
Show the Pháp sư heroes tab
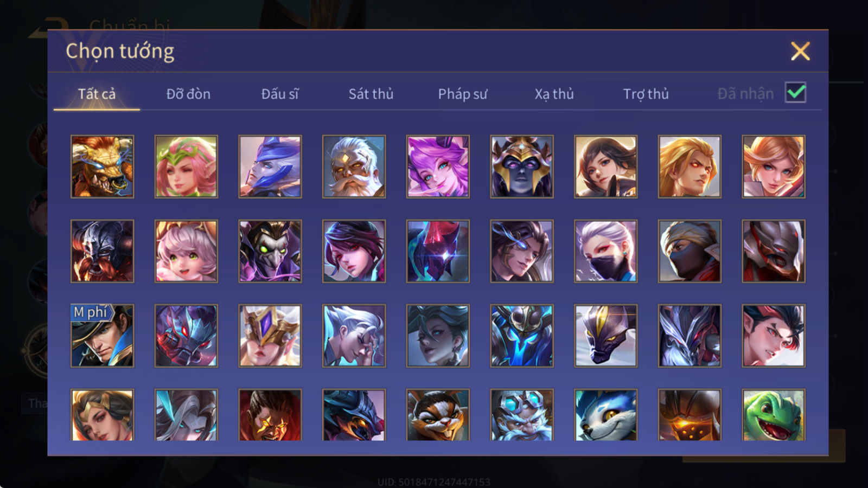(x=463, y=94)
